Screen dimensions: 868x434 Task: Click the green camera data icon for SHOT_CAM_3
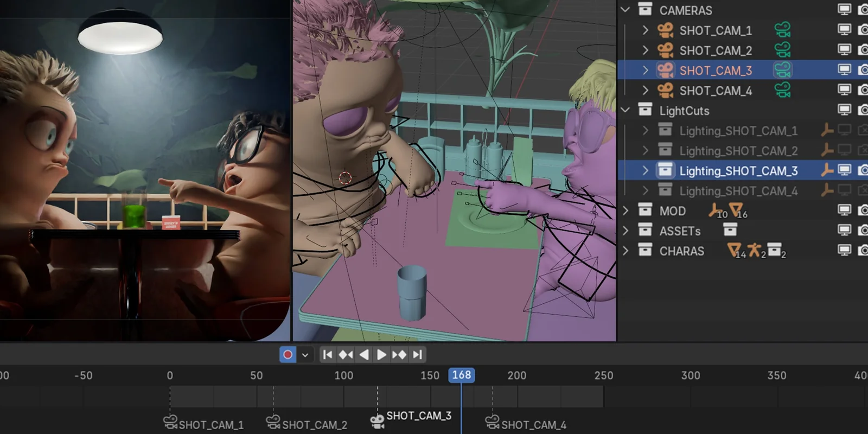[x=782, y=70]
